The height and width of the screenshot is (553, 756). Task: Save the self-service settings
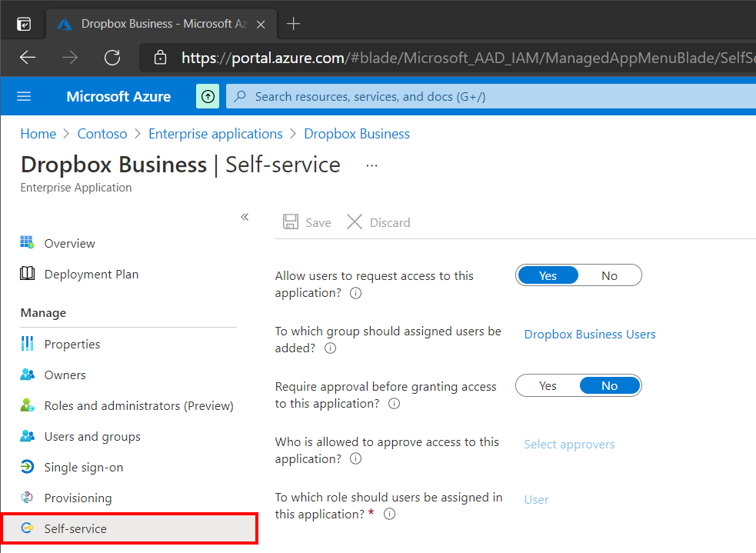tap(307, 222)
